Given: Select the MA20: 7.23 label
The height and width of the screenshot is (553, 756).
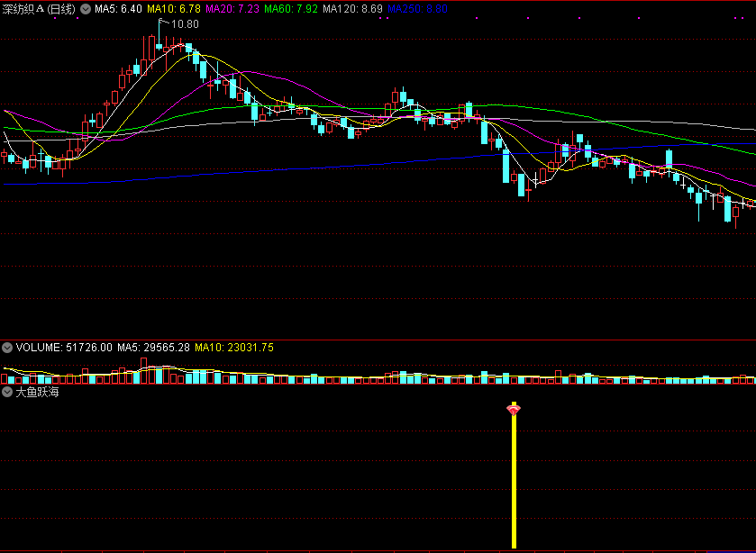Looking at the screenshot, I should pos(232,9).
